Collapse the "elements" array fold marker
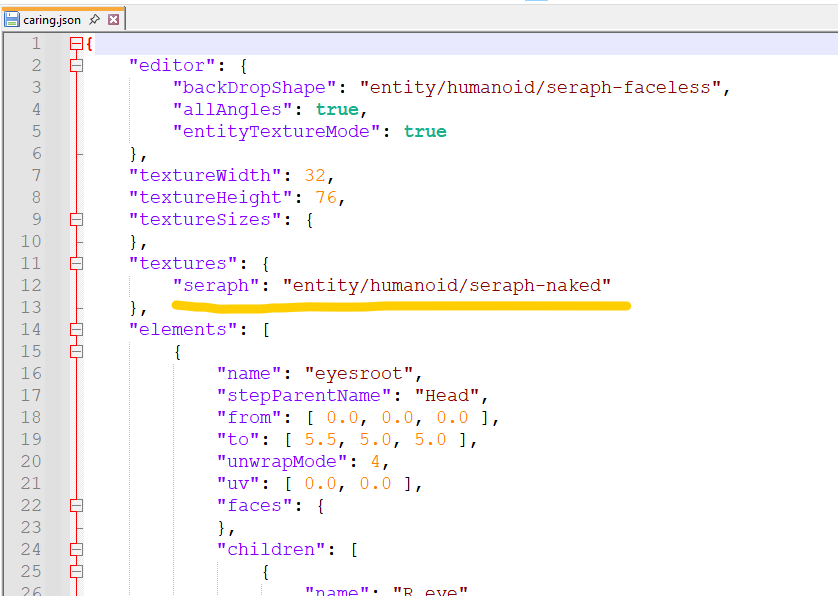 pyautogui.click(x=76, y=330)
